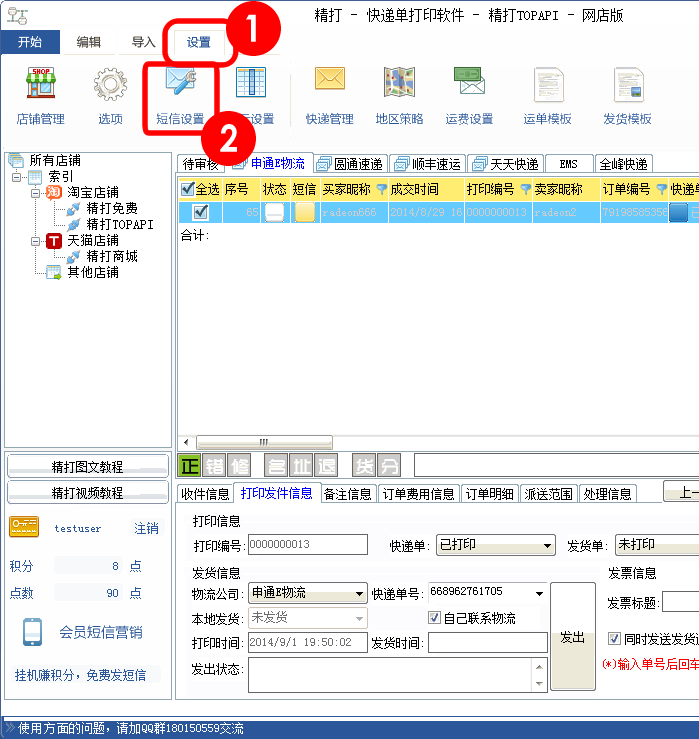Open the 物流公司 申通E物流 dropdown
This screenshot has height=739, width=699.
308,593
